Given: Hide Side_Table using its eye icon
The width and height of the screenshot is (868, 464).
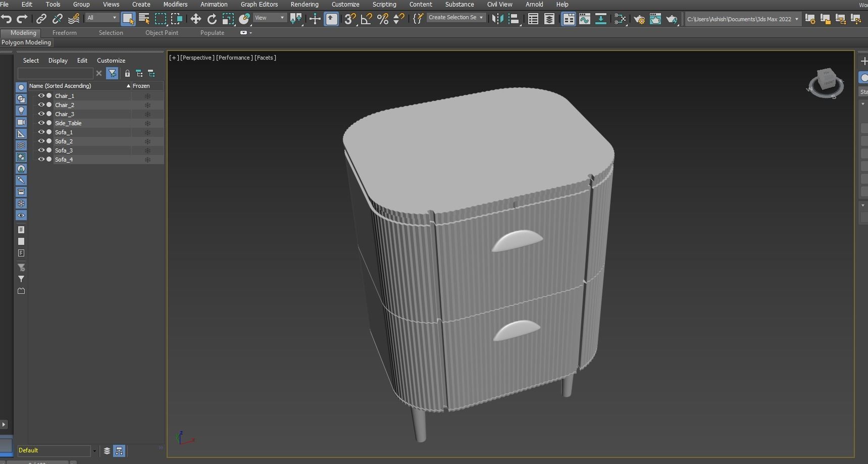Looking at the screenshot, I should 41,123.
